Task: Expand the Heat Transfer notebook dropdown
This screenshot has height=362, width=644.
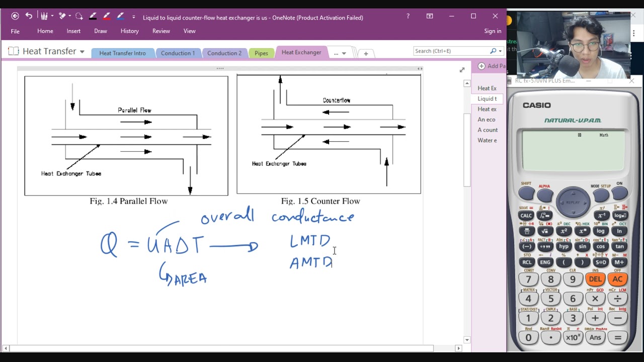Action: coord(82,52)
